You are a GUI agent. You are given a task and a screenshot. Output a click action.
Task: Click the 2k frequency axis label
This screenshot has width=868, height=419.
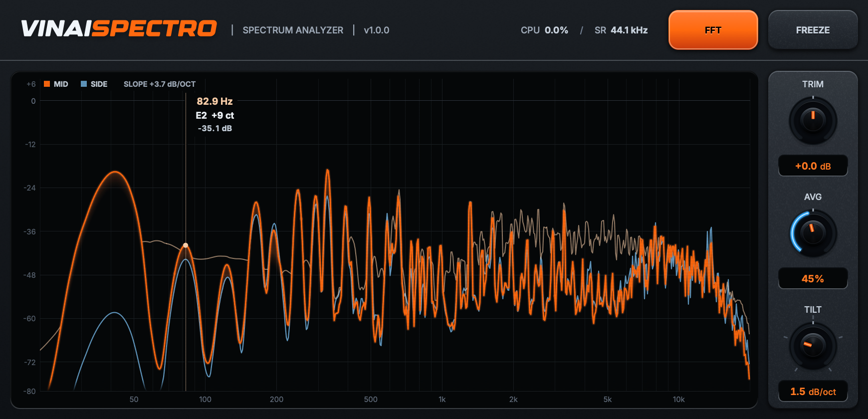point(513,399)
